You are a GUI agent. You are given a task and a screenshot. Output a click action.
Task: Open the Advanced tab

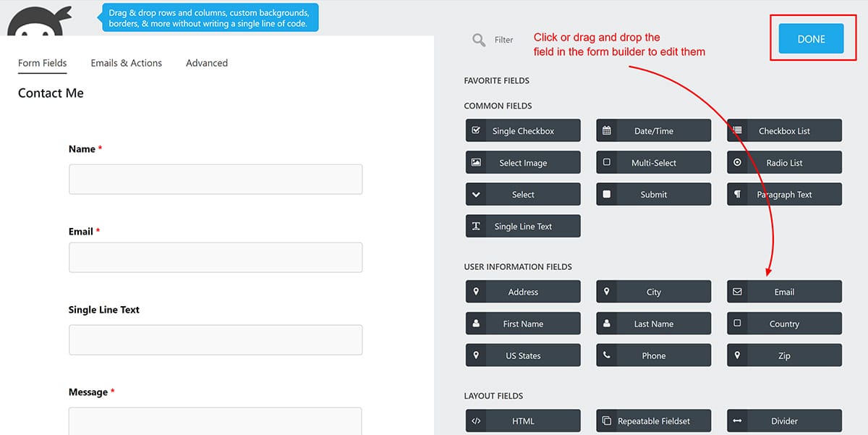[x=206, y=63]
